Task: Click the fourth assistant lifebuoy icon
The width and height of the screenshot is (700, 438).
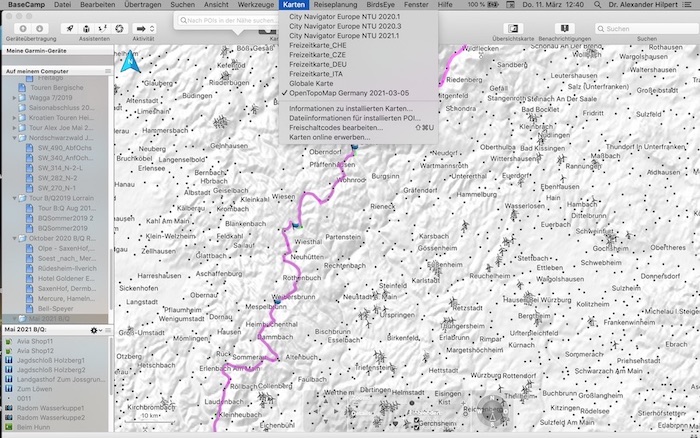Action: 118,28
